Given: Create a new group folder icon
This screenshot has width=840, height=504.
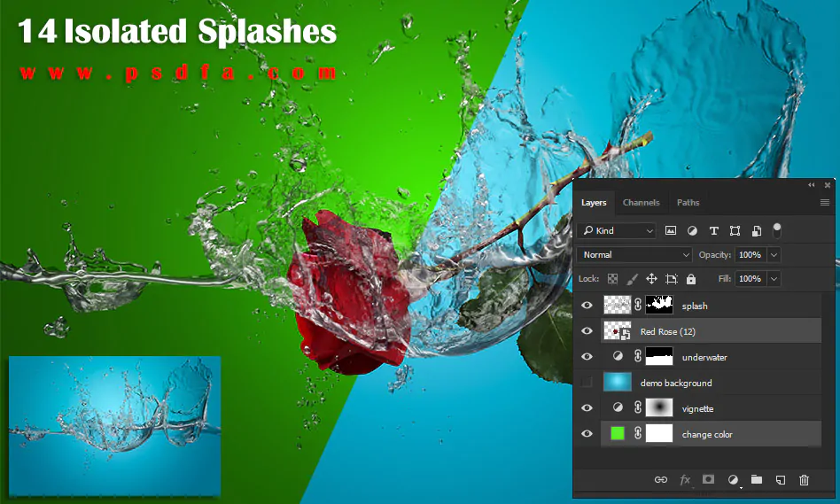Looking at the screenshot, I should point(757,479).
